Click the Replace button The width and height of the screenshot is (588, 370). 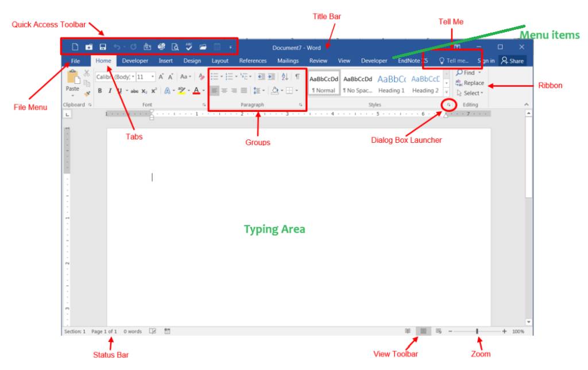click(470, 83)
